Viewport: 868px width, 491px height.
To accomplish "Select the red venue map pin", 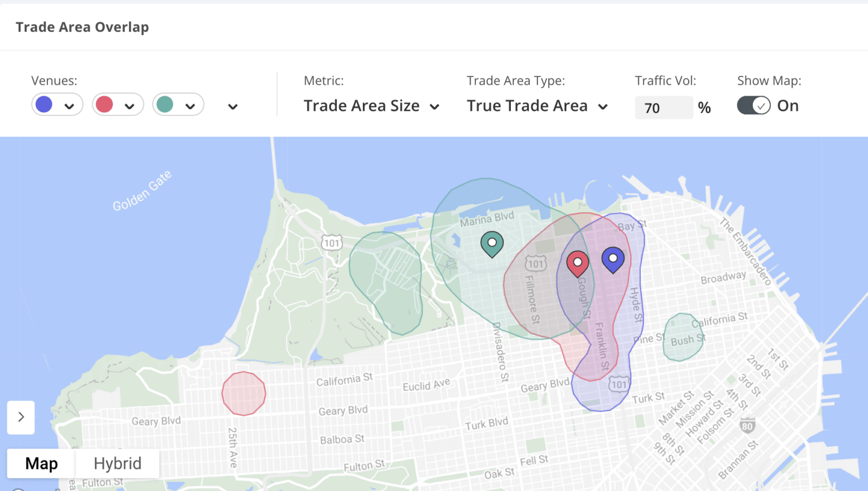I will pos(578,262).
